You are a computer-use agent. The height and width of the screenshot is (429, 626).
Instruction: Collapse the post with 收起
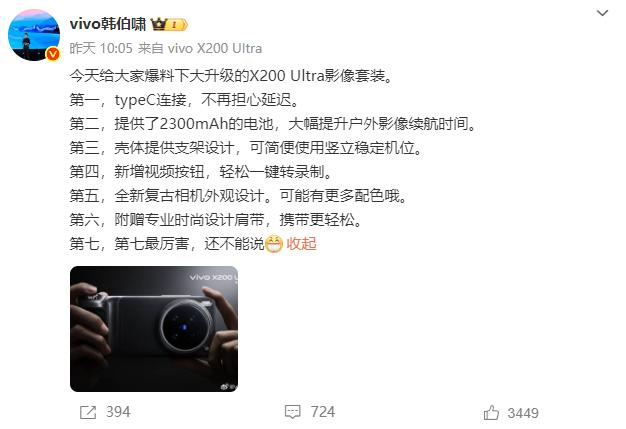click(x=301, y=243)
